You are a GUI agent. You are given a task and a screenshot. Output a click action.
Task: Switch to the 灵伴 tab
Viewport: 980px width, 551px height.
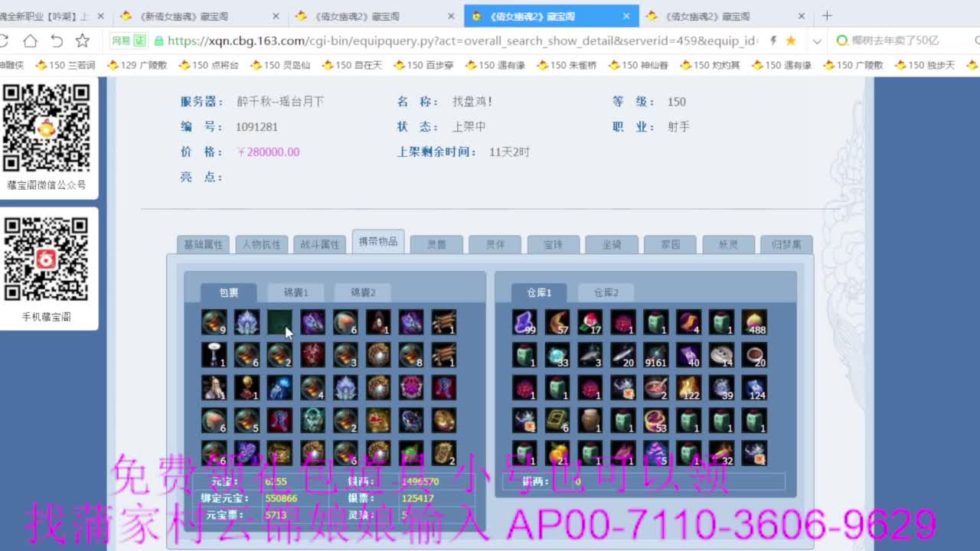point(495,244)
